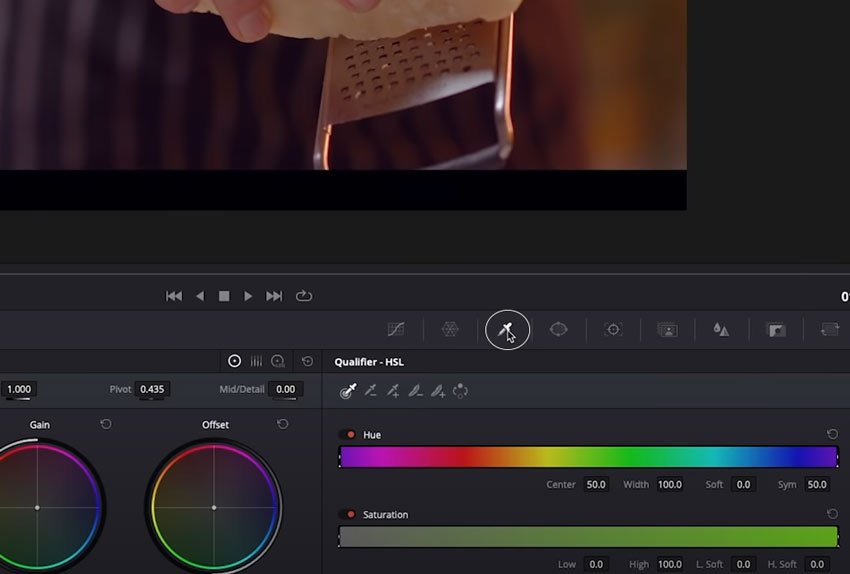Screen dimensions: 850x574
Task: Click on the Hue spectrum bar
Action: pos(588,457)
